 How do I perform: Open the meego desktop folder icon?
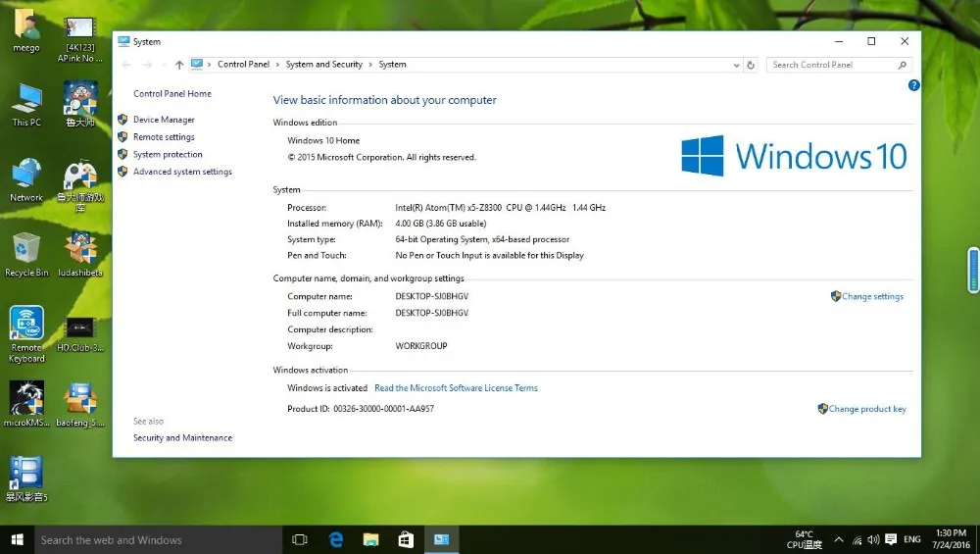point(26,31)
